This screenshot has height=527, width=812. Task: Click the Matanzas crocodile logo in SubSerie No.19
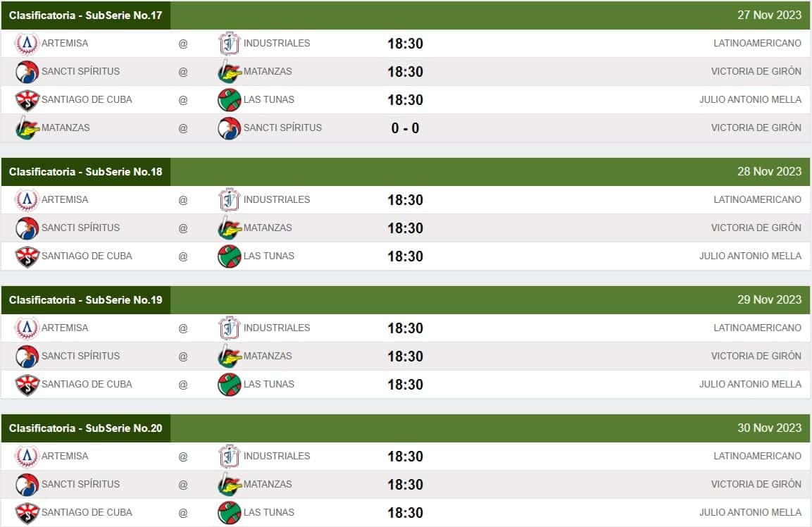point(230,356)
